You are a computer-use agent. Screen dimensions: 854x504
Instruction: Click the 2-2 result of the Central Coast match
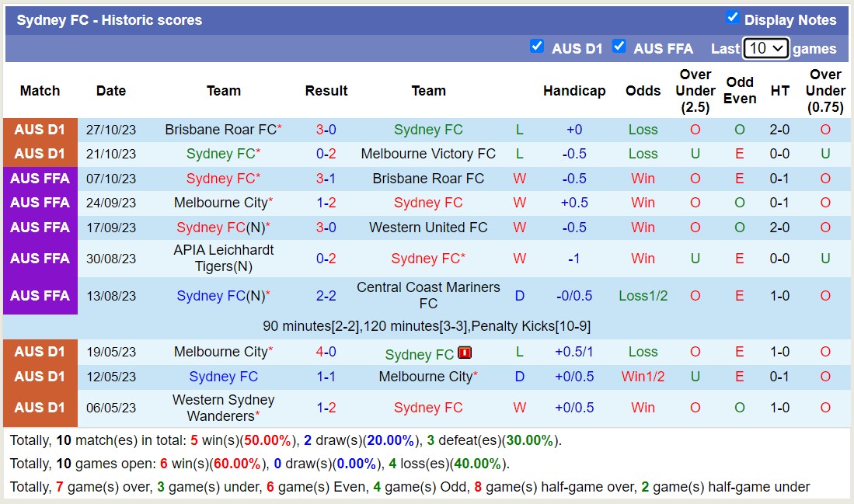tap(326, 295)
